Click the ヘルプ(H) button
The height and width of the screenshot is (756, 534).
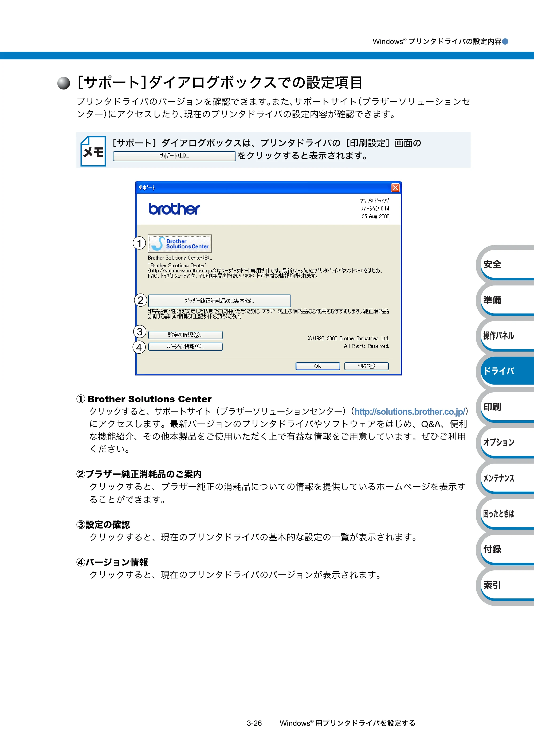tap(366, 366)
